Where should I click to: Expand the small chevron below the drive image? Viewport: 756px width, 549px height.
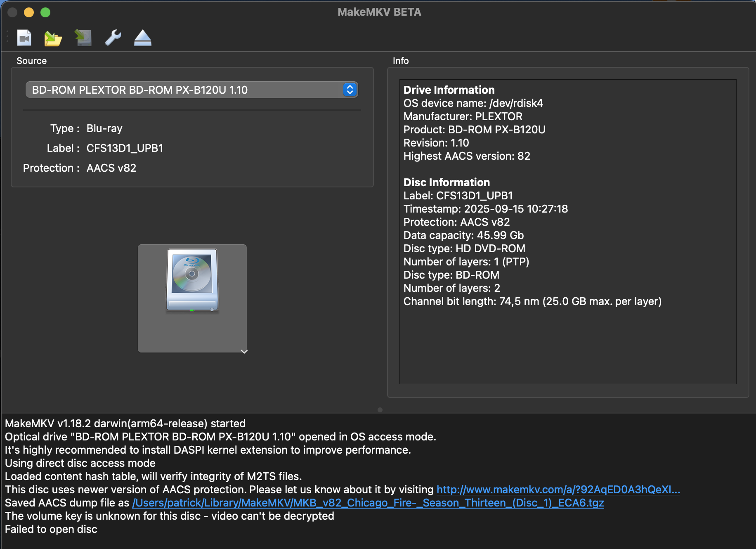(244, 351)
